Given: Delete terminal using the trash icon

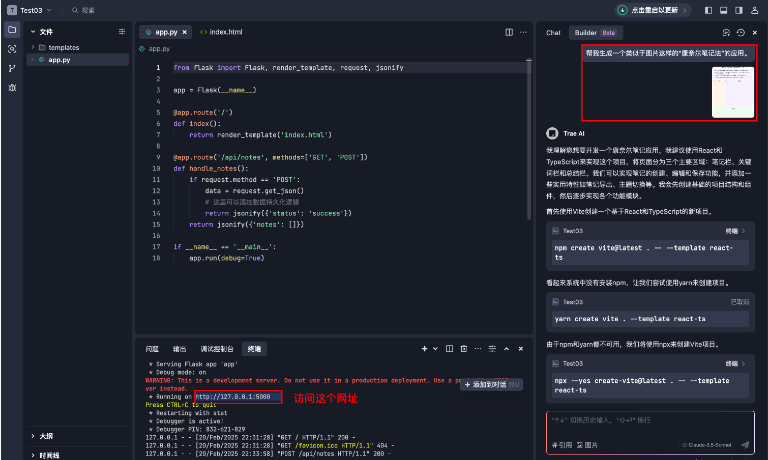Looking at the screenshot, I should pyautogui.click(x=463, y=348).
